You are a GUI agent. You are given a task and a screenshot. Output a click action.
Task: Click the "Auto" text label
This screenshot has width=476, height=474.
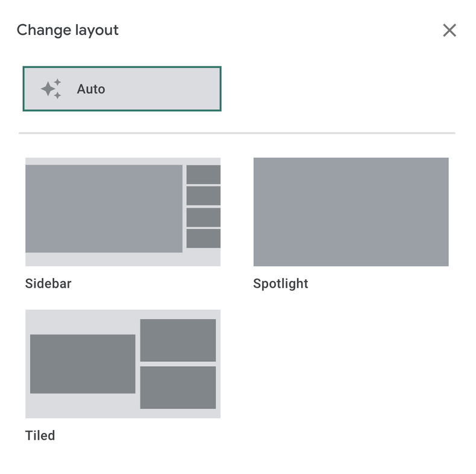(x=91, y=89)
